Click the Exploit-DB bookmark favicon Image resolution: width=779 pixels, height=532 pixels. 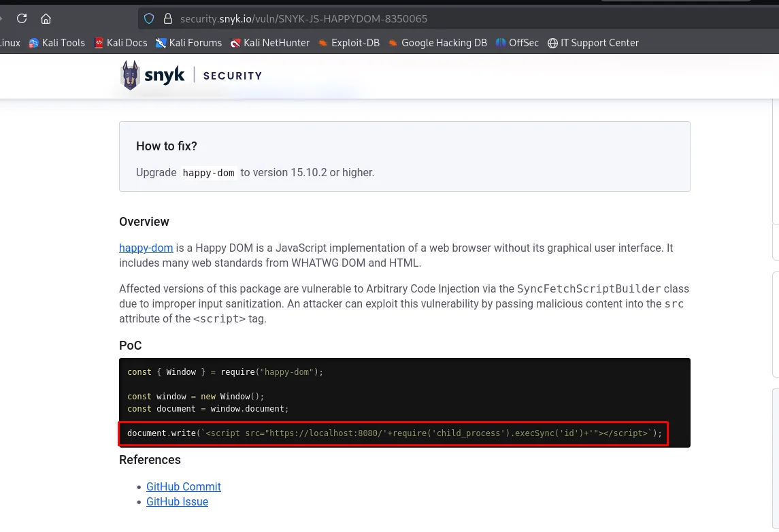point(322,44)
